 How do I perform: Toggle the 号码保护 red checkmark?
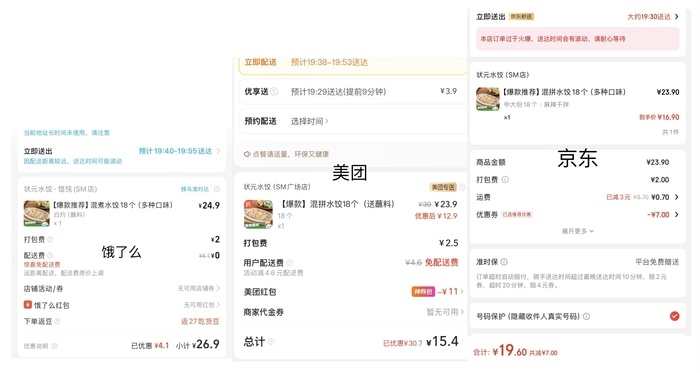pyautogui.click(x=675, y=316)
